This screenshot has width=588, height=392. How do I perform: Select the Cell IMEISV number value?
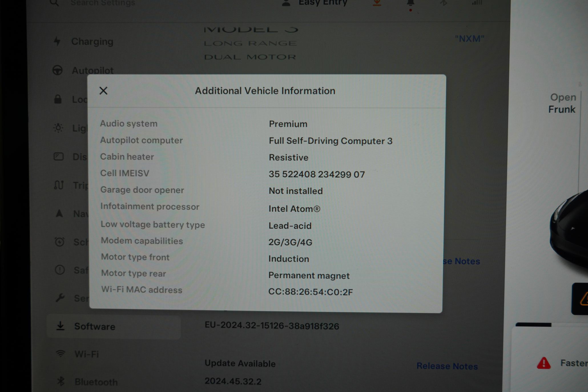point(317,174)
